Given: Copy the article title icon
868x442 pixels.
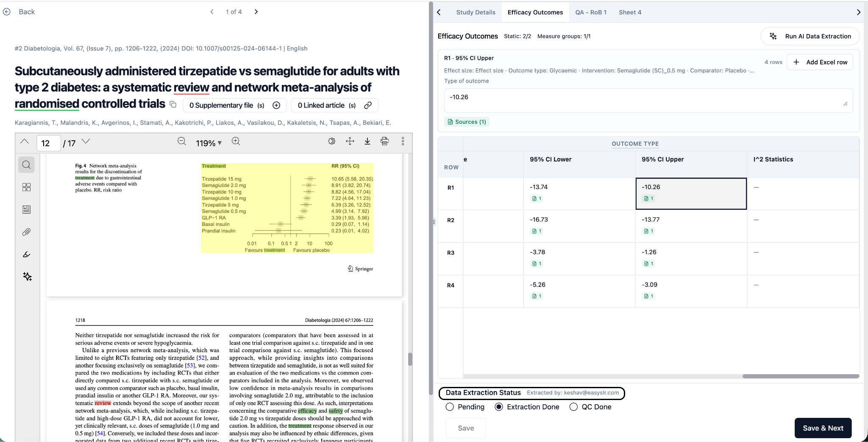Looking at the screenshot, I should pyautogui.click(x=173, y=104).
